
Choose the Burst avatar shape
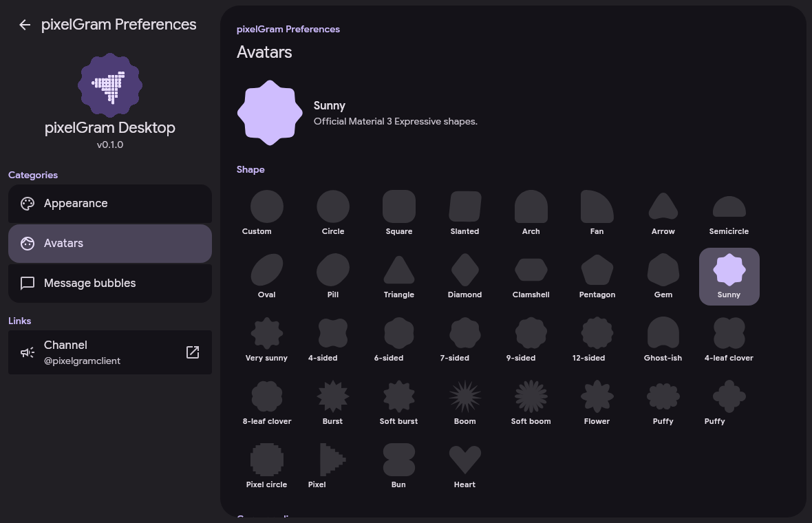[x=333, y=403]
